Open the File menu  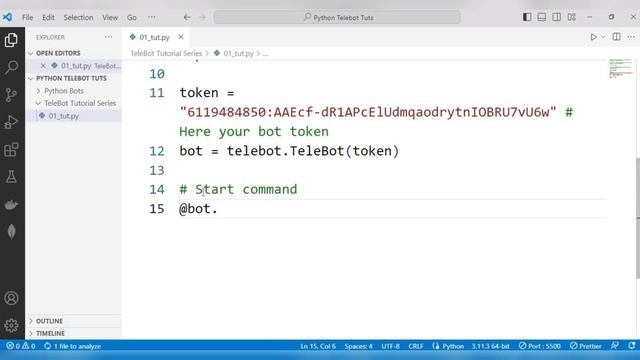pyautogui.click(x=27, y=17)
